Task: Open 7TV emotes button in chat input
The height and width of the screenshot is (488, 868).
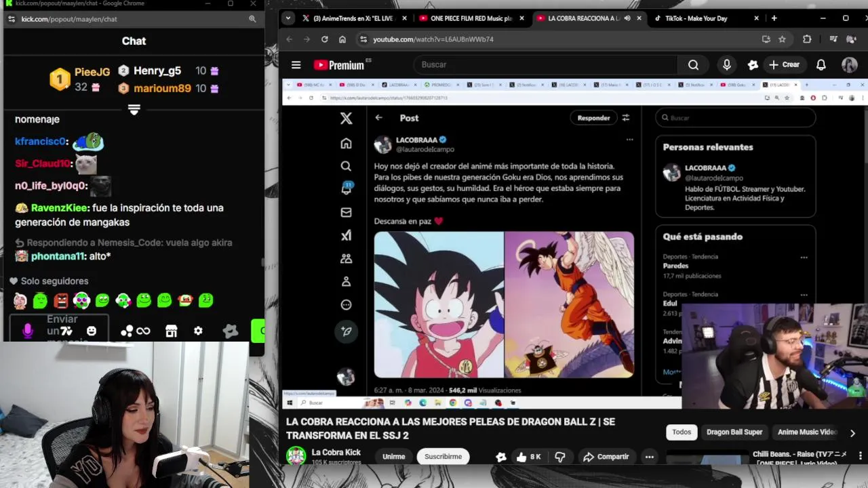Action: tap(66, 331)
